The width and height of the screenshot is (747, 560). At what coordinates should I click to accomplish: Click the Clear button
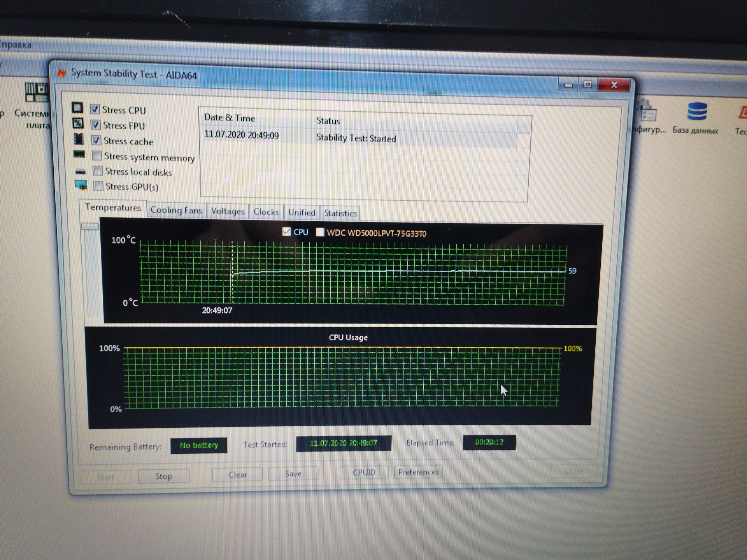237,474
